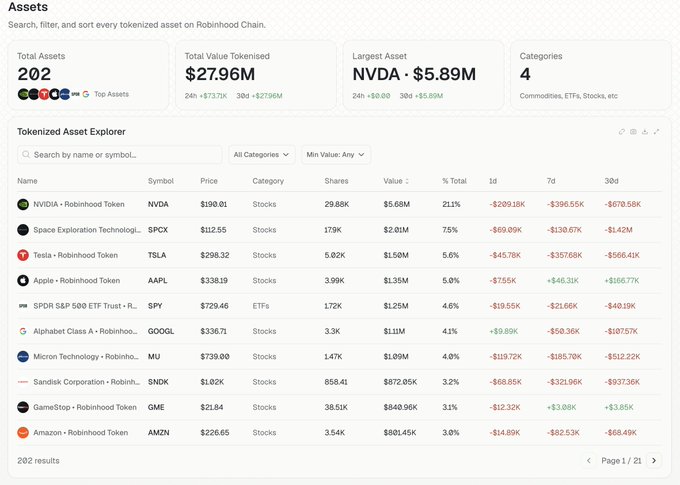Click the 7d column header
Image resolution: width=680 pixels, height=485 pixels.
[x=551, y=181]
